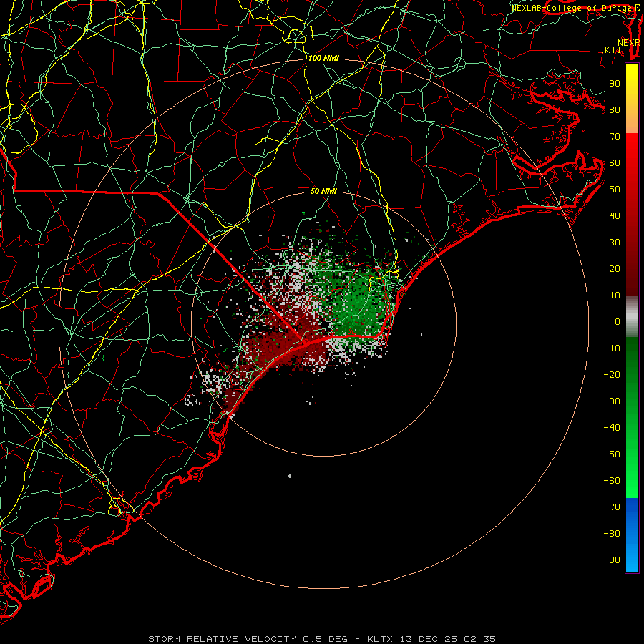This screenshot has height=644, width=644.
Task: Click the 0 value on velocity scale
Action: pyautogui.click(x=618, y=321)
